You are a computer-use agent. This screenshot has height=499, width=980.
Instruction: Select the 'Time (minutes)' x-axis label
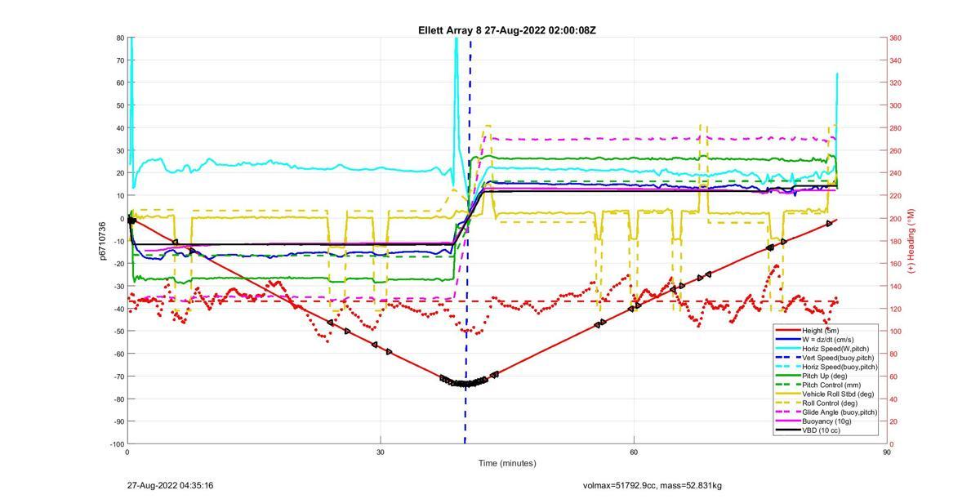coord(507,463)
